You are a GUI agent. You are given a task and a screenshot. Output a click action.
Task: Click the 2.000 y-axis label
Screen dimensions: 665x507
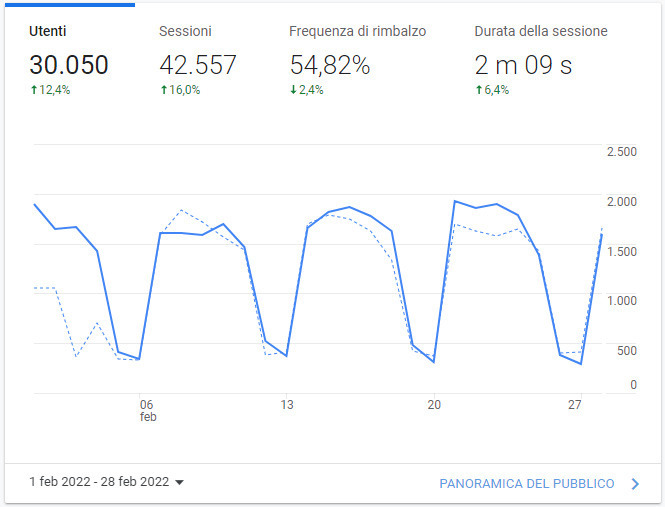(x=622, y=202)
